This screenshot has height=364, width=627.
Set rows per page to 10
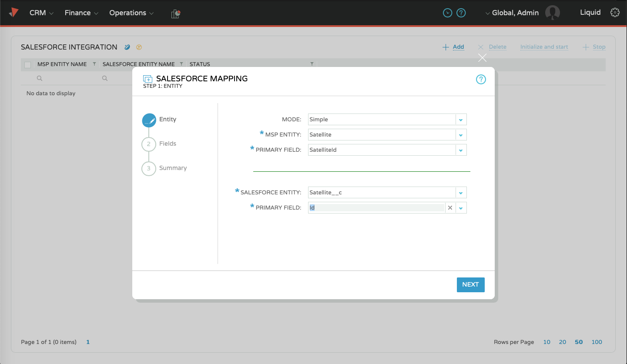pos(547,342)
